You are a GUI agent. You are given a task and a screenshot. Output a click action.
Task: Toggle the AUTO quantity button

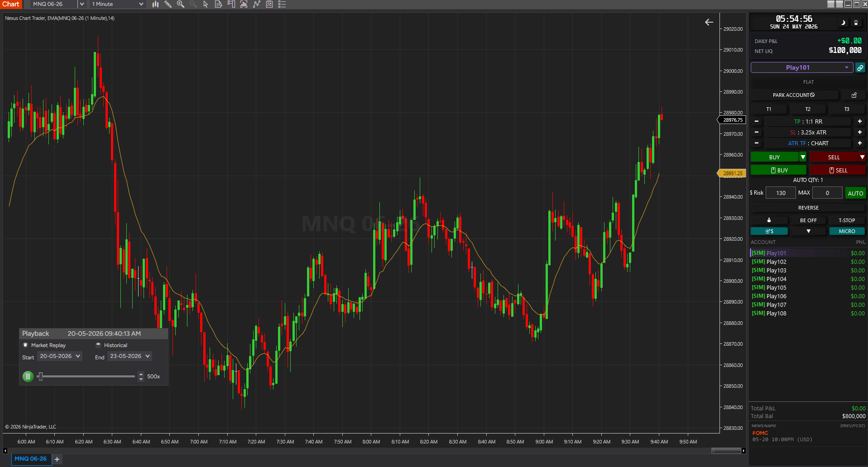point(855,193)
